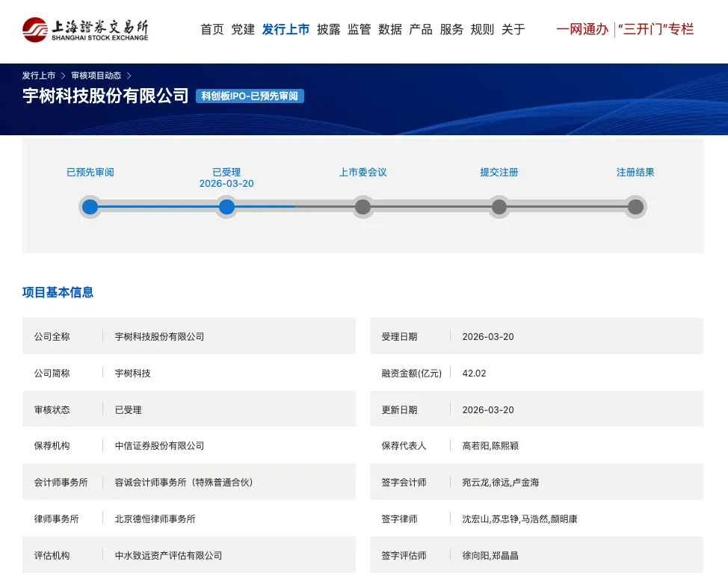
Task: Open the 披露 navigation menu
Action: 329,29
